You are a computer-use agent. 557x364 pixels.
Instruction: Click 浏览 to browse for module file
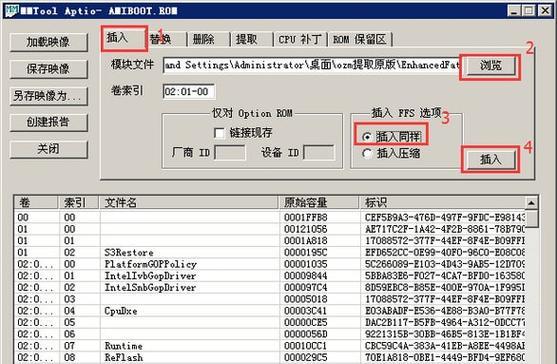(491, 66)
